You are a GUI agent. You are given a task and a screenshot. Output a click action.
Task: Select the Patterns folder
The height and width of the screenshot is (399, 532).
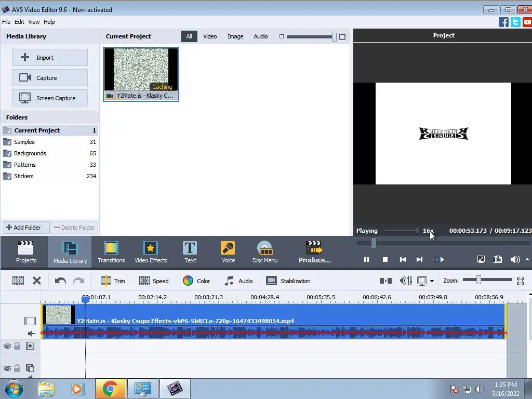[x=50, y=165]
